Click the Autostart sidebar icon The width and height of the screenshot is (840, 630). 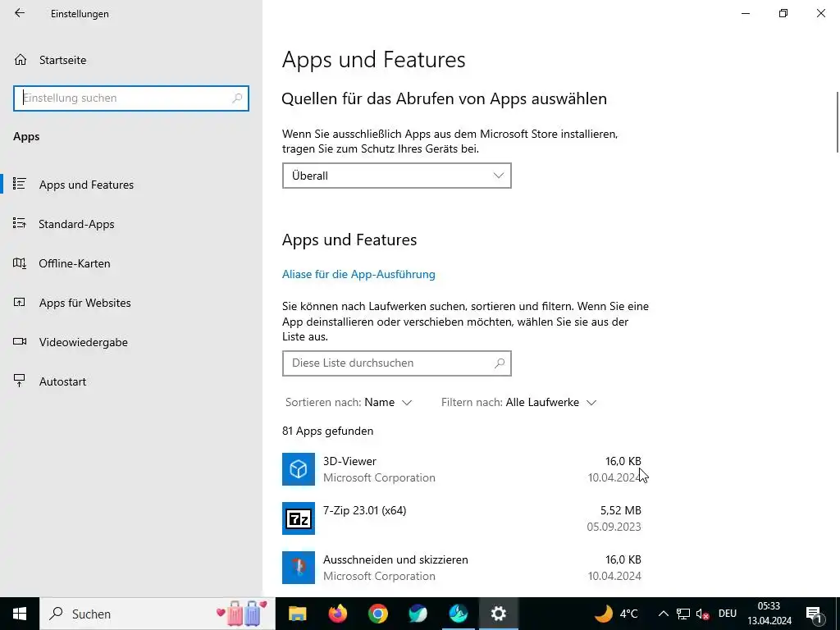click(x=20, y=381)
